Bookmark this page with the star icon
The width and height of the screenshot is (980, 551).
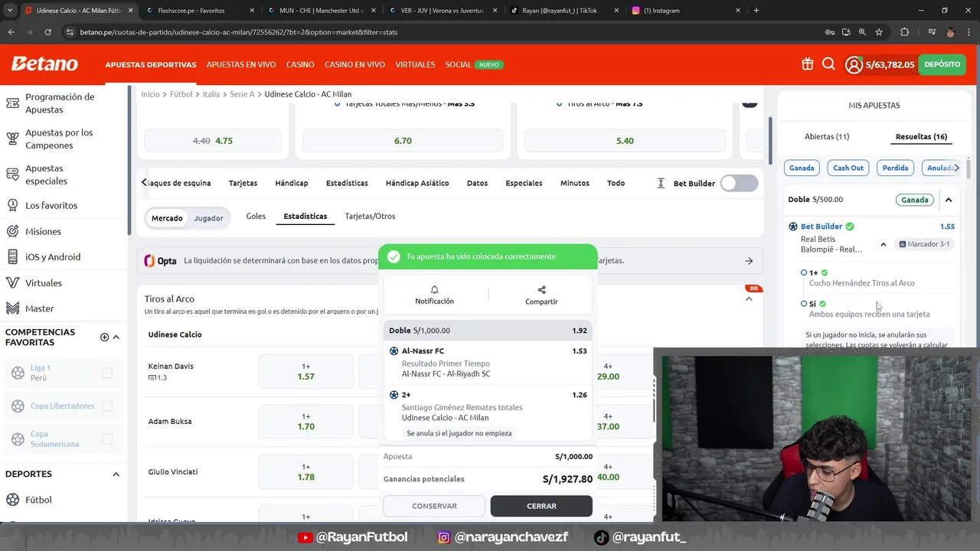[879, 32]
